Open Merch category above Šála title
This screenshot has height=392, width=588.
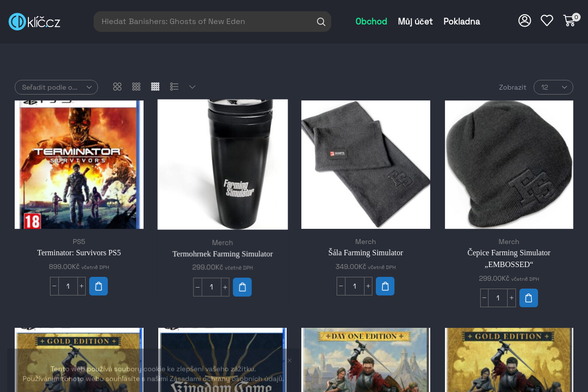pyautogui.click(x=366, y=242)
